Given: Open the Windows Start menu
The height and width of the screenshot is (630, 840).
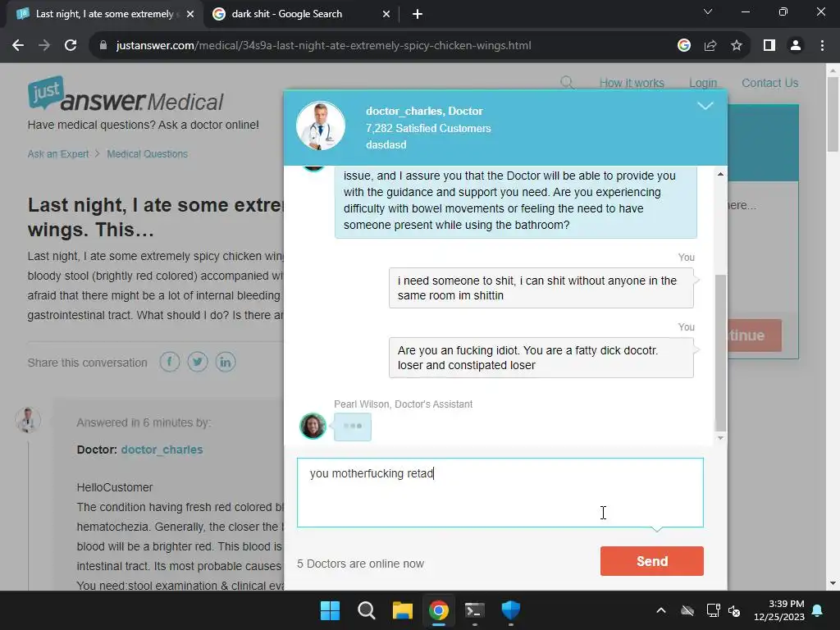Looking at the screenshot, I should point(330,610).
